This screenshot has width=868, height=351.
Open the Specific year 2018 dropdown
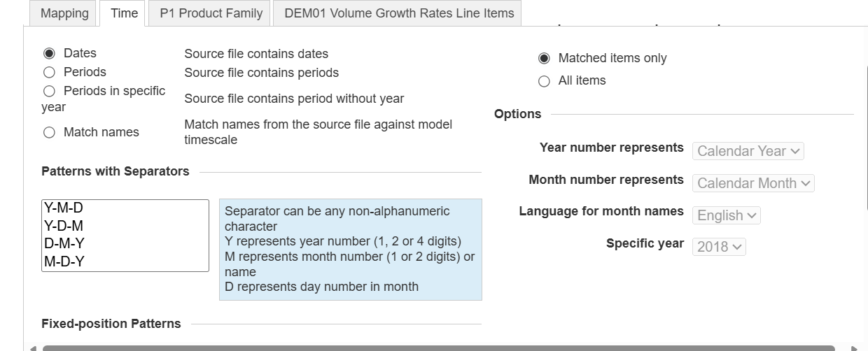pos(719,247)
